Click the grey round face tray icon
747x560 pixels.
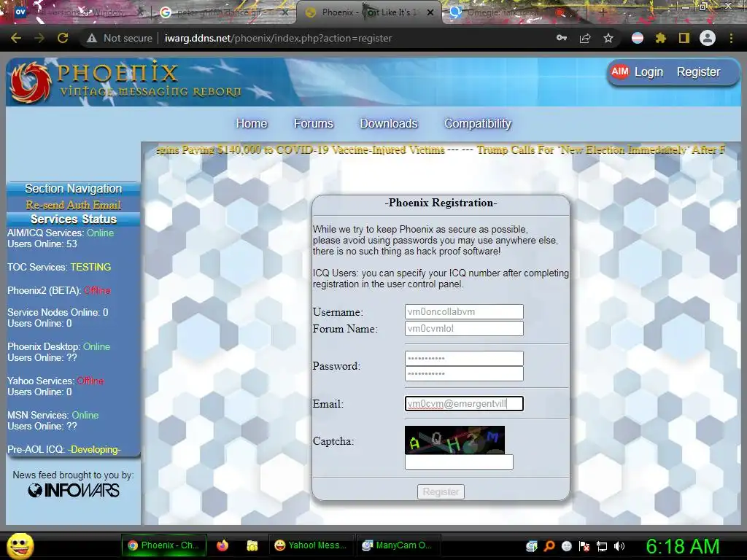tap(566, 545)
